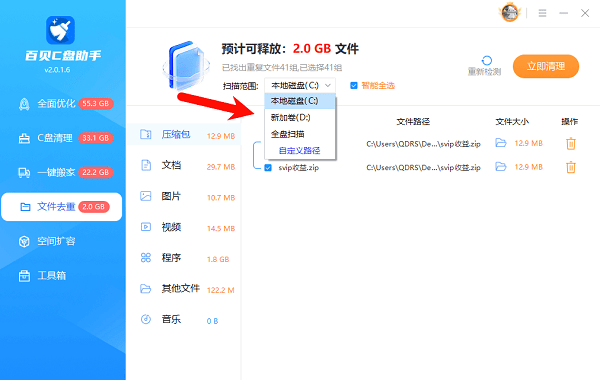Toggle the 智能全选 checkbox
Screen dimensions: 600x380
tap(354, 85)
